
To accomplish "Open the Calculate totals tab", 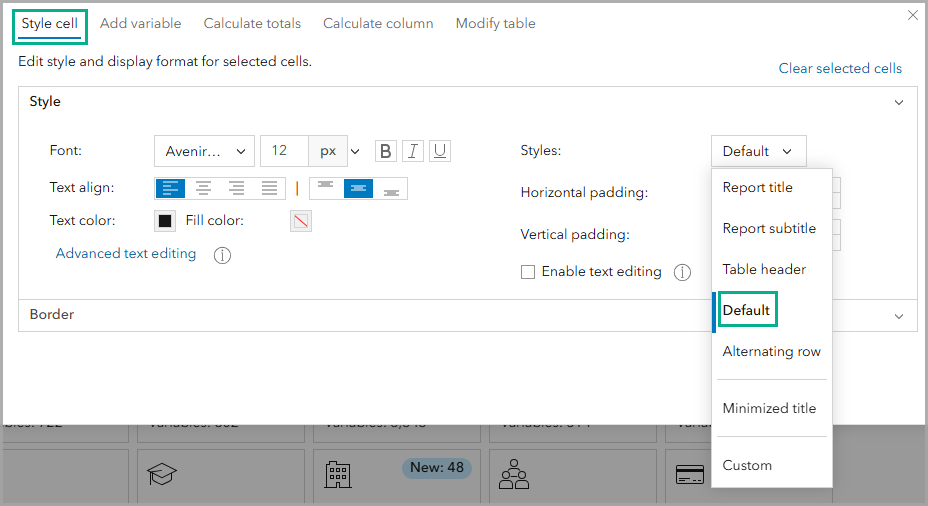I will click(x=252, y=24).
